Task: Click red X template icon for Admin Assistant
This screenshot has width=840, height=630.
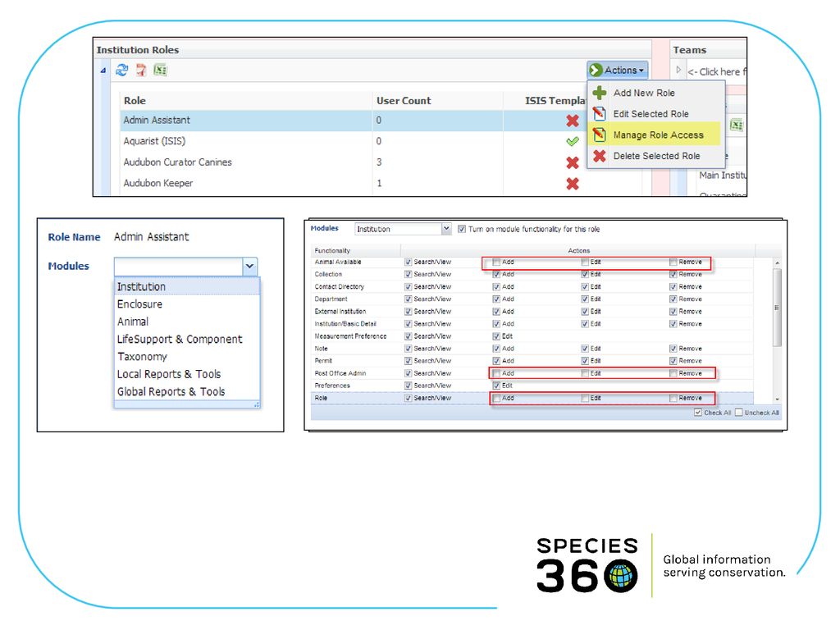Action: click(x=573, y=121)
